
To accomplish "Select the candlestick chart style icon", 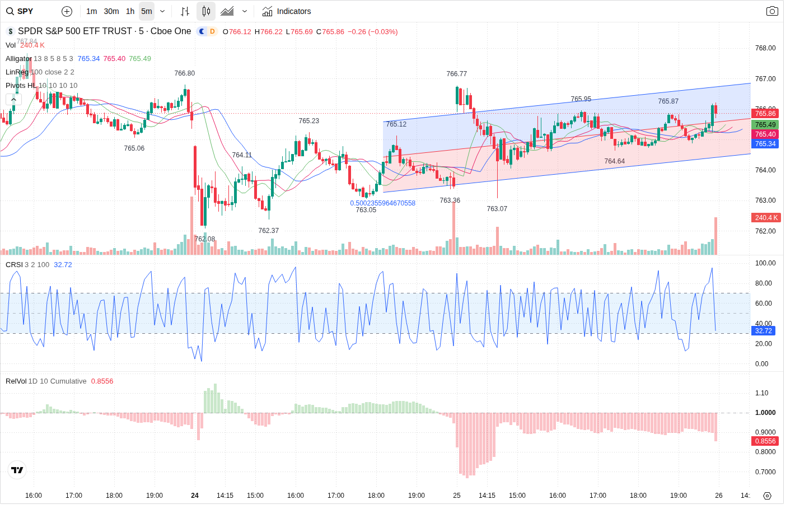I will tap(206, 11).
